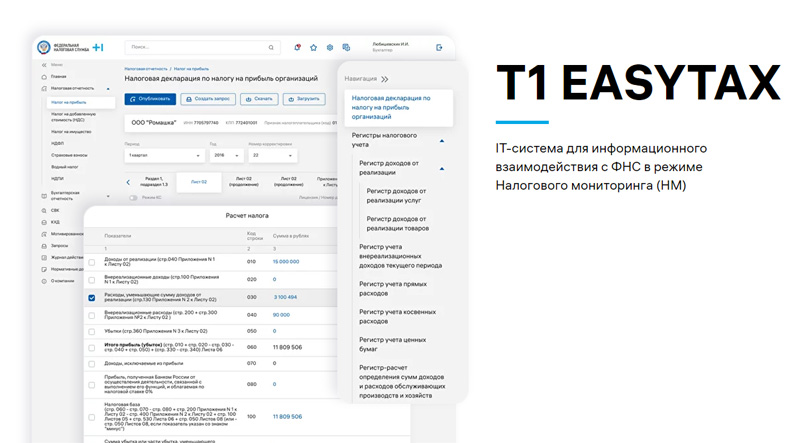Click the Опубликовать button

click(150, 99)
